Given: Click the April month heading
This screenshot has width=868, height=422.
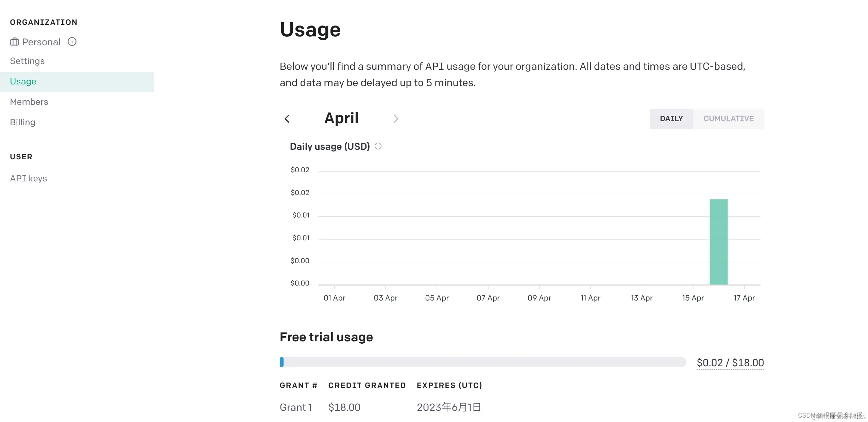Looking at the screenshot, I should [x=341, y=118].
